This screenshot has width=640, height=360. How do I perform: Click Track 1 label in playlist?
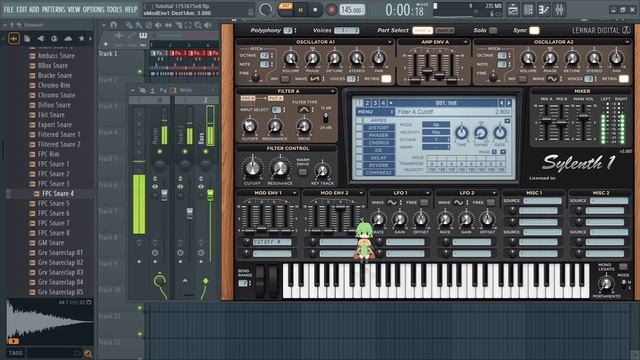click(108, 53)
